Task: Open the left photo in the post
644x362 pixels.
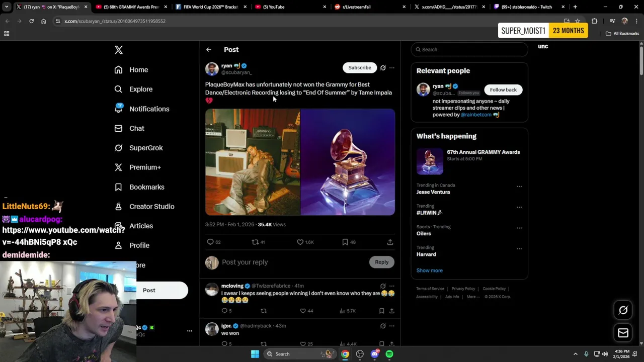Action: point(253,162)
